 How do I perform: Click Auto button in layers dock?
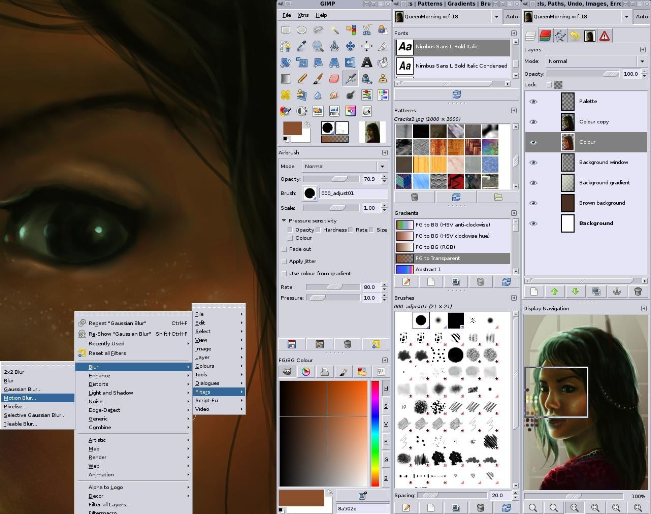(641, 17)
